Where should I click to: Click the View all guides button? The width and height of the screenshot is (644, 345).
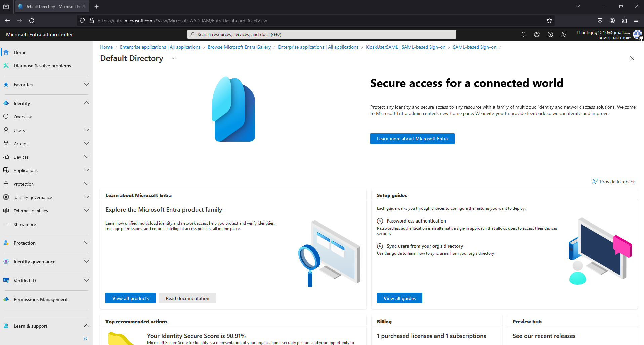pyautogui.click(x=399, y=298)
